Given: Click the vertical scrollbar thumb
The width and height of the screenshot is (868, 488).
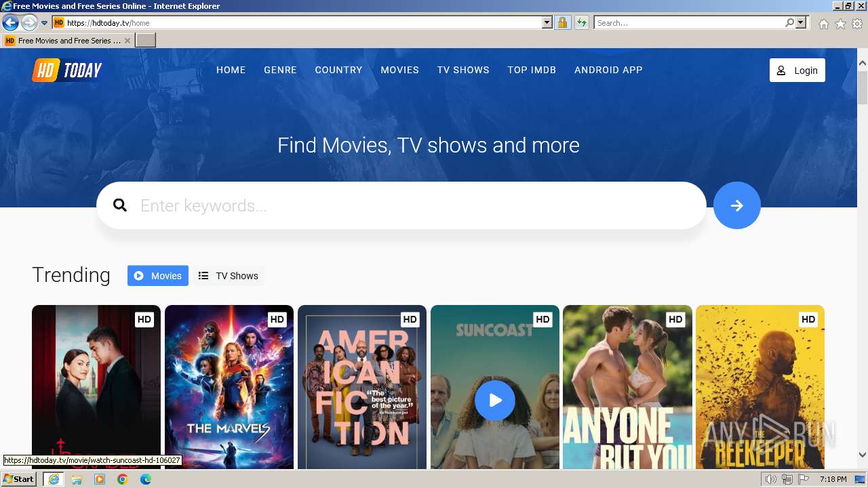Looking at the screenshot, I should tap(863, 86).
